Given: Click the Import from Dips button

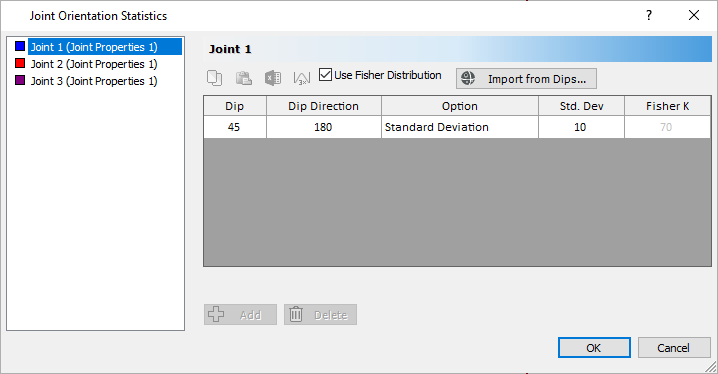Looking at the screenshot, I should [526, 78].
